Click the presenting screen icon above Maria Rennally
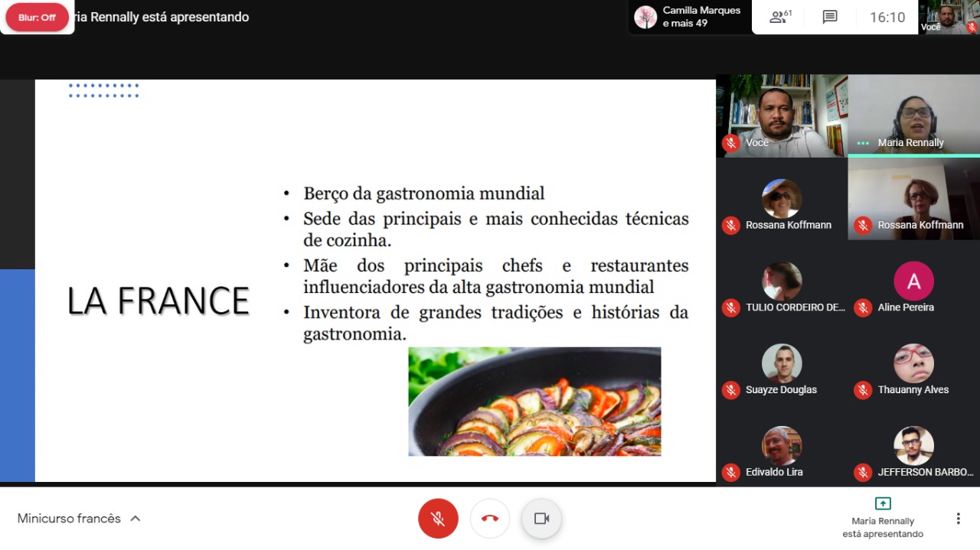The height and width of the screenshot is (550, 980). [x=883, y=503]
